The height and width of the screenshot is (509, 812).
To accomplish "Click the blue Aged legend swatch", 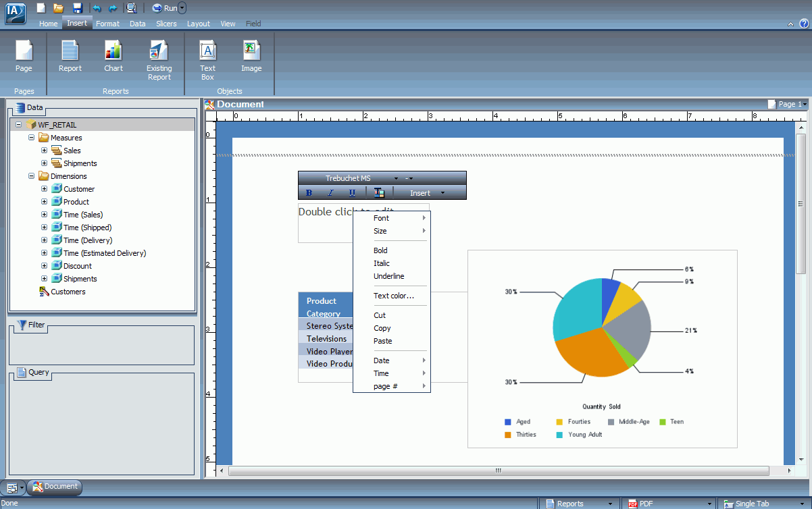I will tap(508, 422).
